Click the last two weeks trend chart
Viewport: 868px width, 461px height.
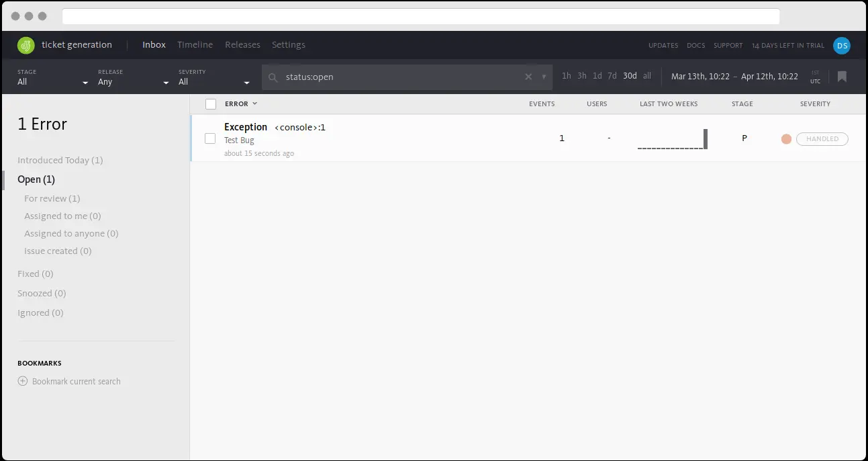click(x=672, y=138)
